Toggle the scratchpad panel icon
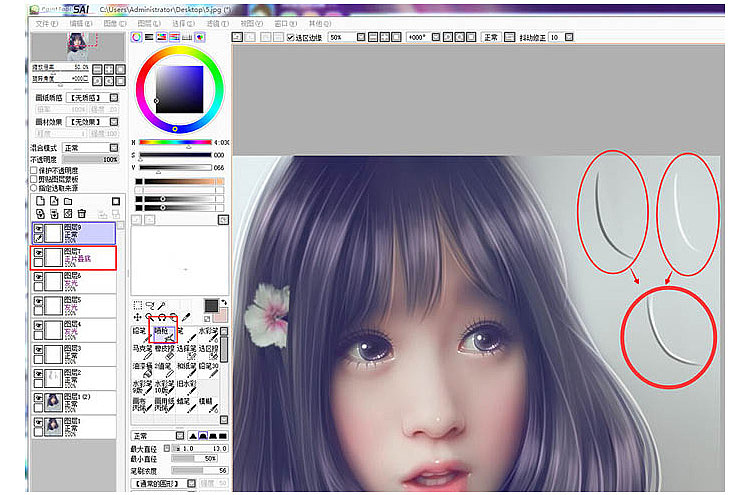The height and width of the screenshot is (495, 750). pyautogui.click(x=199, y=37)
